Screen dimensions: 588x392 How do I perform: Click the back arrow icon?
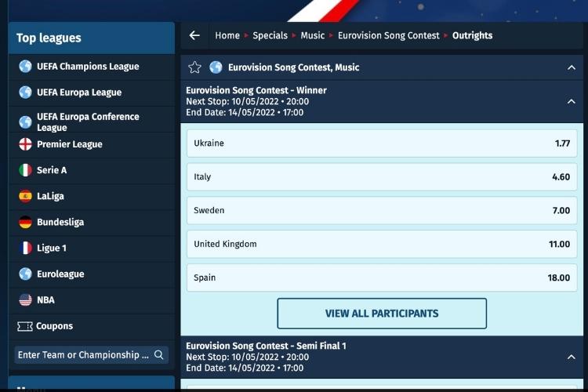click(x=194, y=35)
